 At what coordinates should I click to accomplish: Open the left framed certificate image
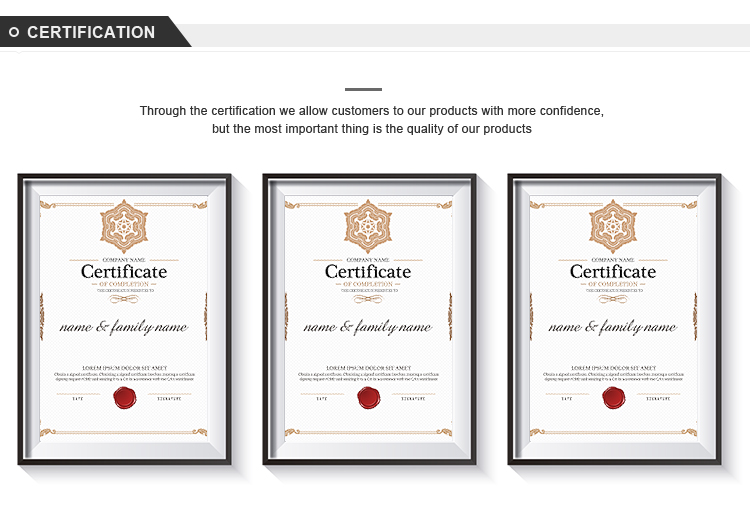coord(124,319)
